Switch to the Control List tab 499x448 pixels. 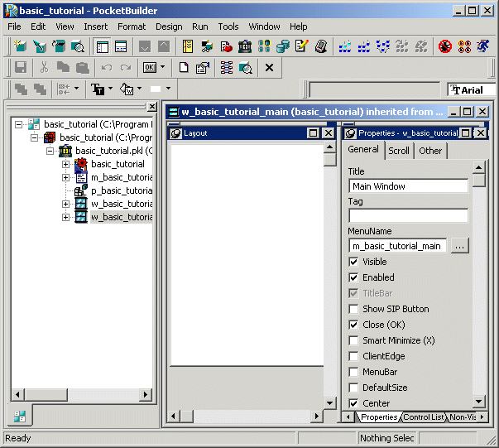click(423, 417)
